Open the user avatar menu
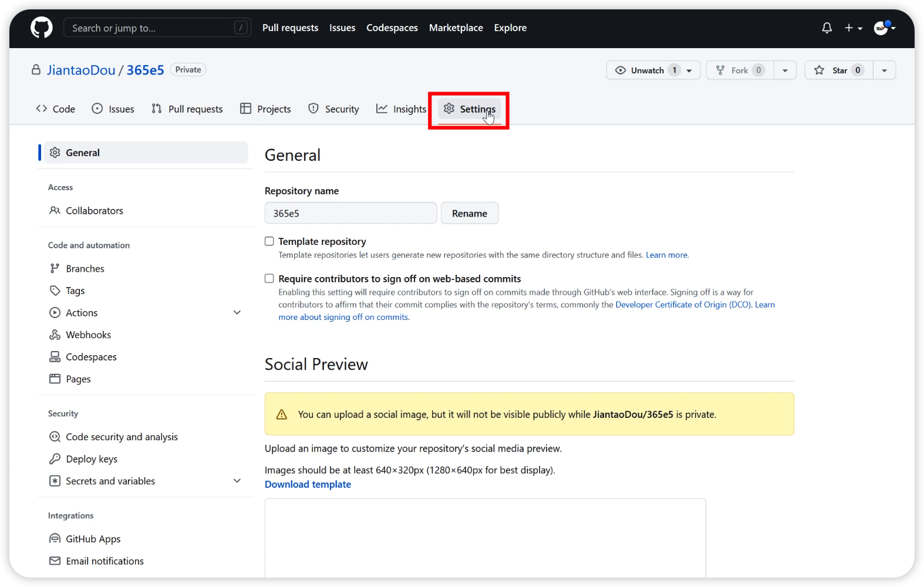The width and height of the screenshot is (924, 587). (884, 28)
